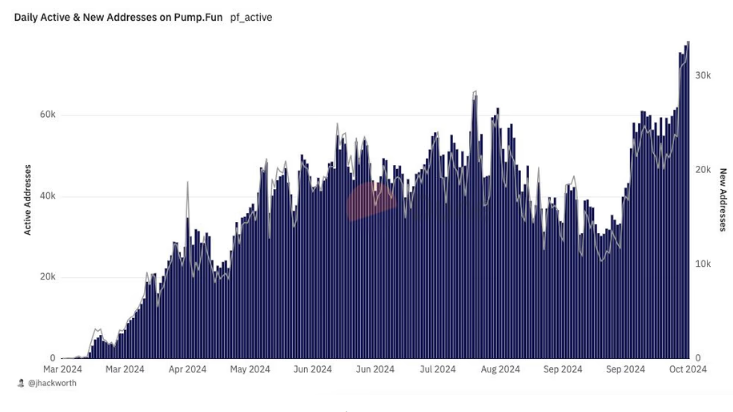Click the "New Addresses" right axis title
Viewport: 733px width, 412px height.
coord(723,200)
